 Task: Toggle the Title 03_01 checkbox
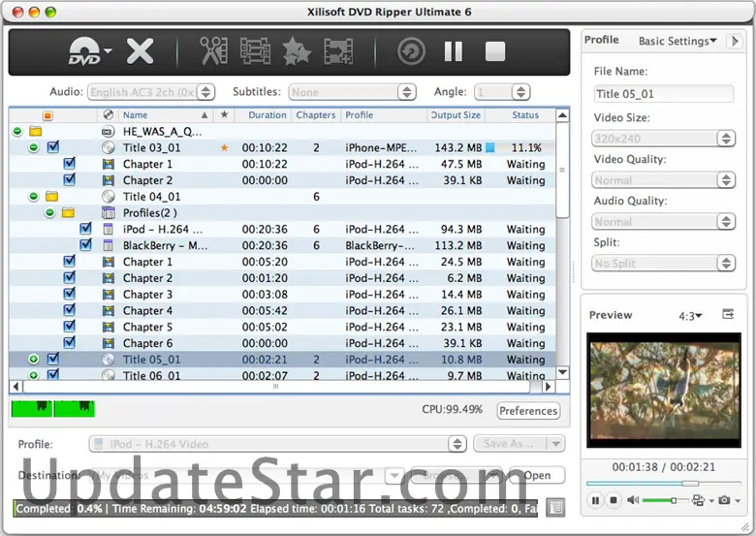point(53,146)
